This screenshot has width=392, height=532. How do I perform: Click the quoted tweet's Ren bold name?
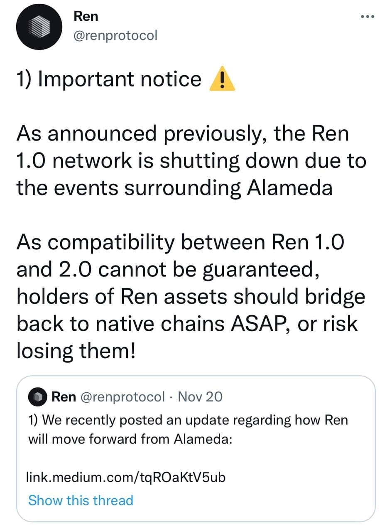(x=62, y=397)
